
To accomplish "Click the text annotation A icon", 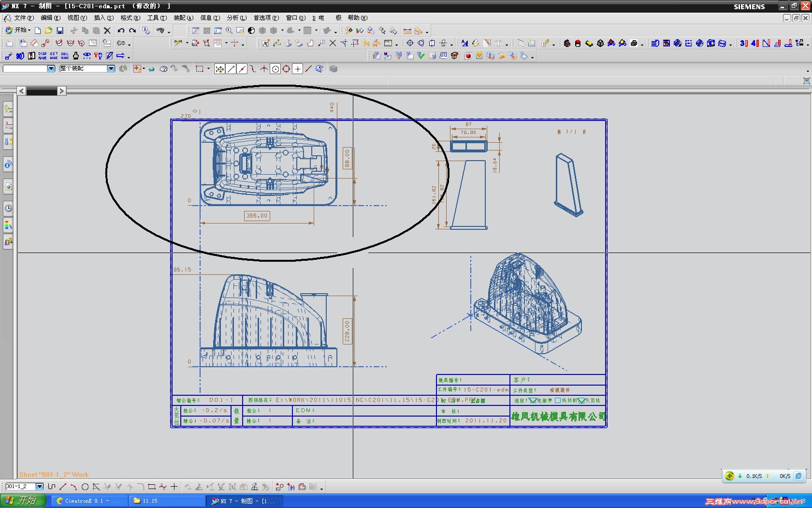I will click(x=265, y=43).
